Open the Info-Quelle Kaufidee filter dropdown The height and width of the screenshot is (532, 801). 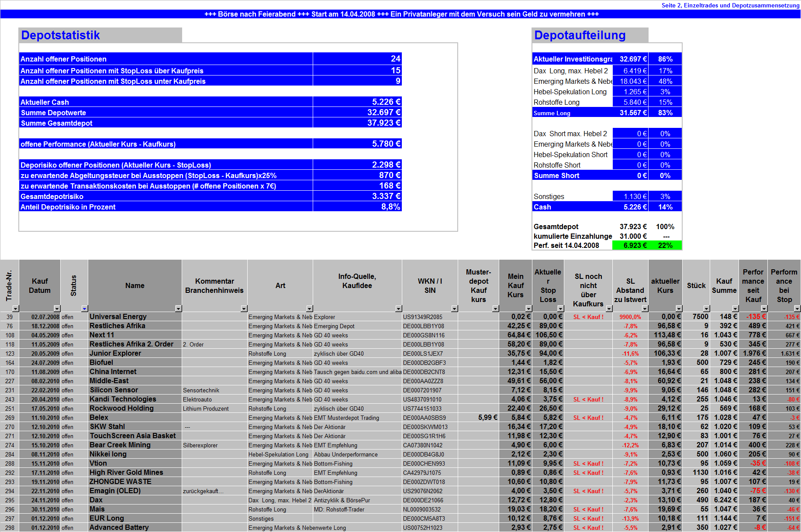click(398, 309)
